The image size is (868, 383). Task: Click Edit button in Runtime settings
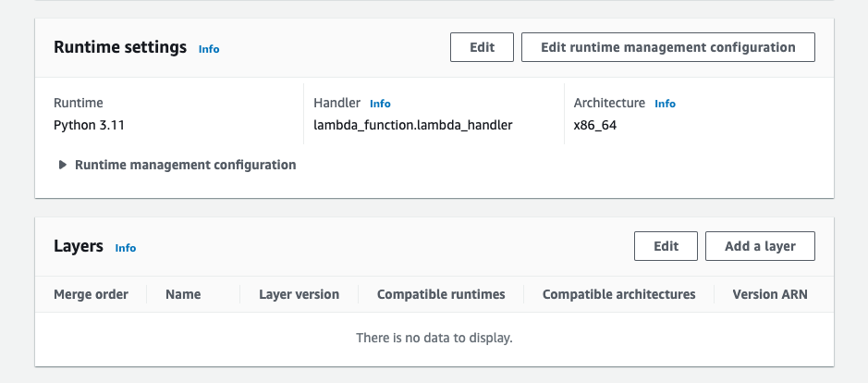[482, 47]
